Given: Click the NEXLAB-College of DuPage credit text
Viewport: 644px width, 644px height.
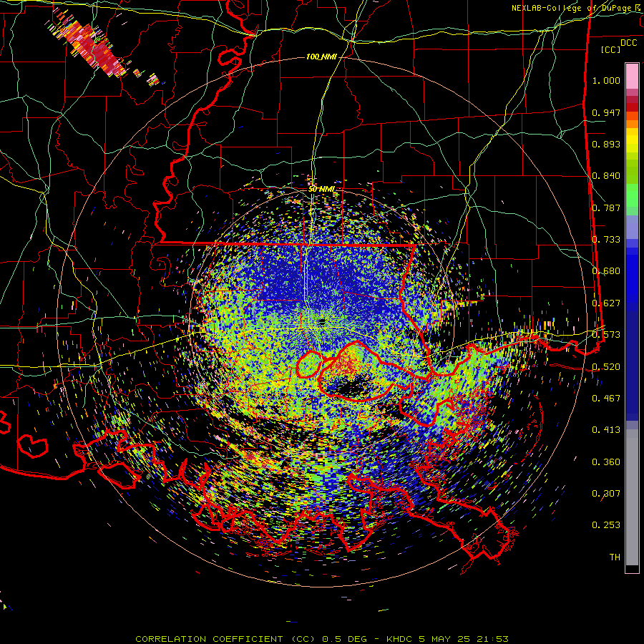Looking at the screenshot, I should pos(575,8).
